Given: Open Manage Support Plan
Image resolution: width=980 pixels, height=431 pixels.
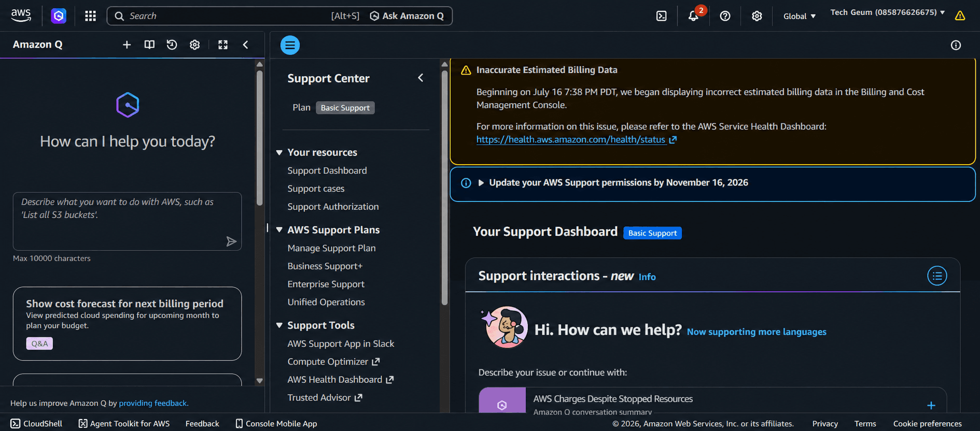Looking at the screenshot, I should [331, 248].
